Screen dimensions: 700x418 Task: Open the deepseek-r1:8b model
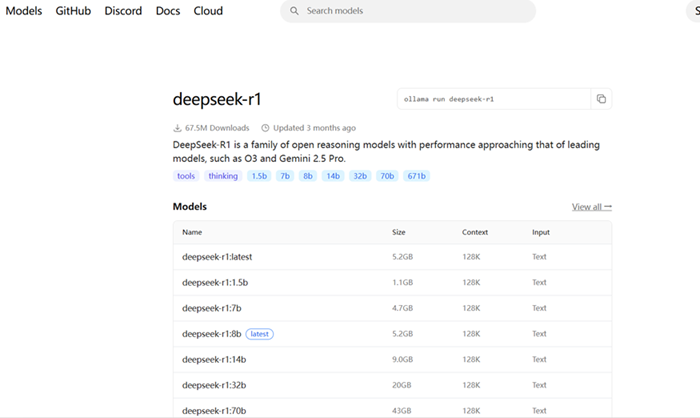[211, 334]
